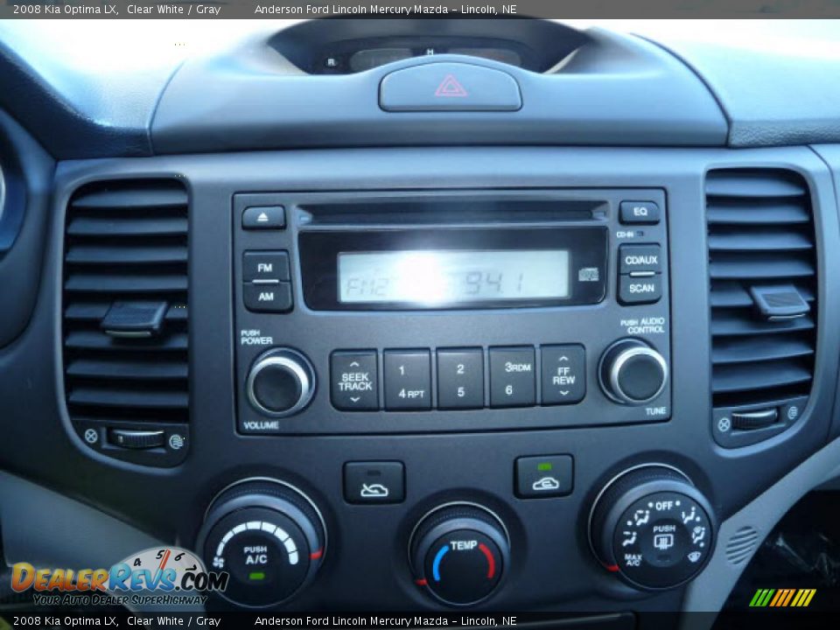
Task: Tap the radio frequency display showing 94.1
Action: pyautogui.click(x=453, y=277)
